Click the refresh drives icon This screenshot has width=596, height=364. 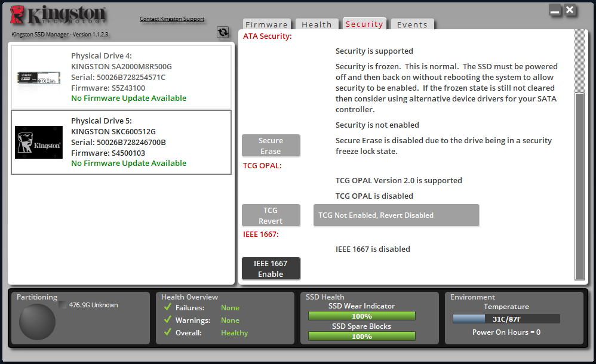pyautogui.click(x=223, y=33)
